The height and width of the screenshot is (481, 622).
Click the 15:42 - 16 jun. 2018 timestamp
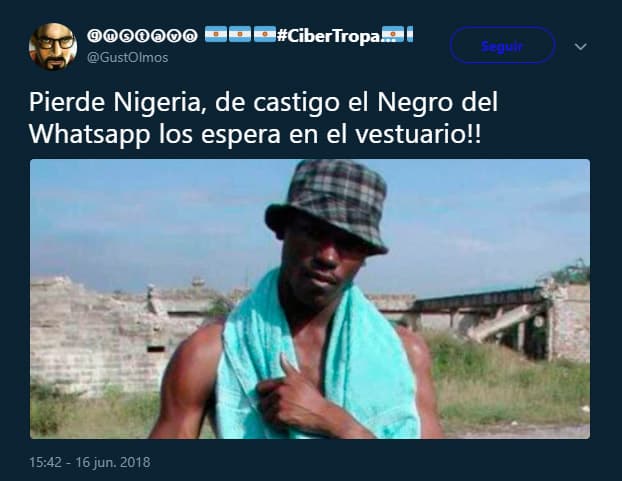[x=90, y=462]
